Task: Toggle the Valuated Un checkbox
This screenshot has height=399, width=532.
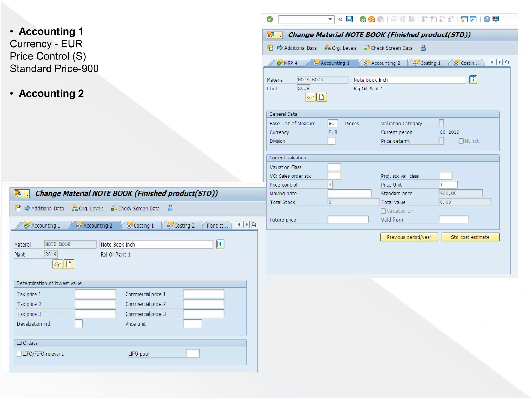Action: 383,211
